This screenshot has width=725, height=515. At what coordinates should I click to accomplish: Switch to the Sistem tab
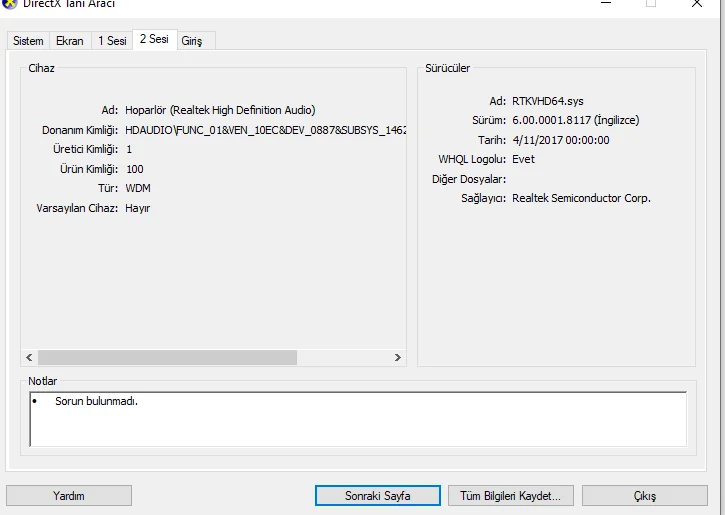pos(28,41)
